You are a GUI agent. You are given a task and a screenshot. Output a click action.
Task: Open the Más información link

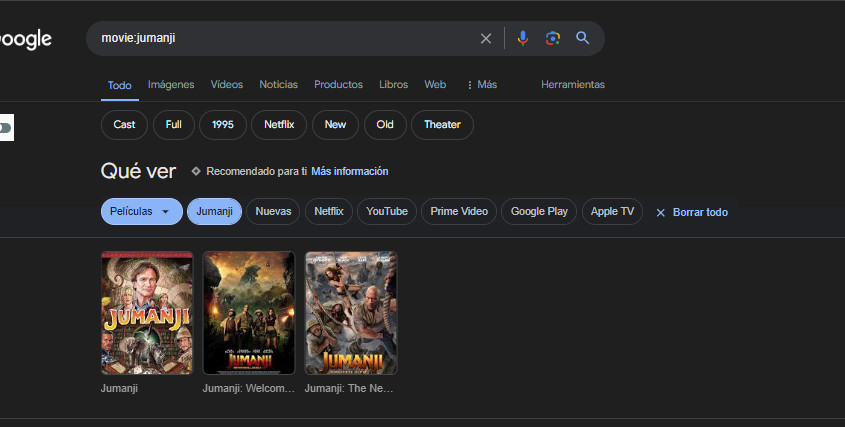[349, 172]
